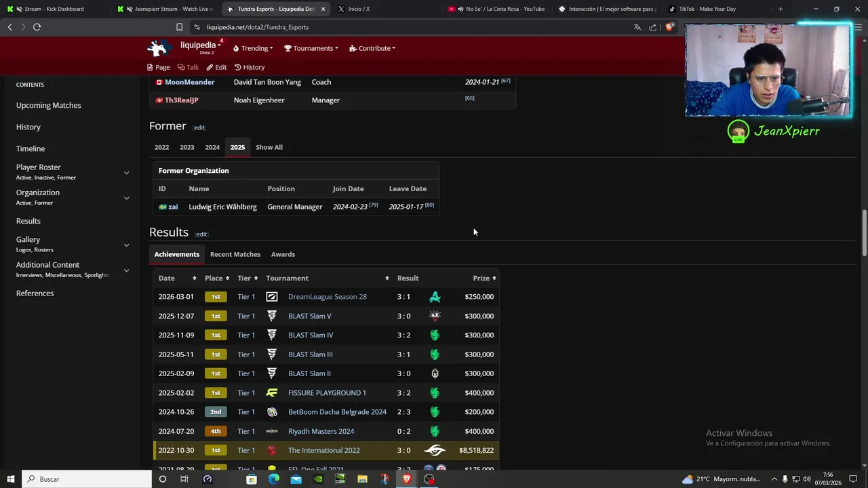Screen dimensions: 868x488
Task: Open Riyadh Masters 2024 tournament link
Action: tap(321, 432)
